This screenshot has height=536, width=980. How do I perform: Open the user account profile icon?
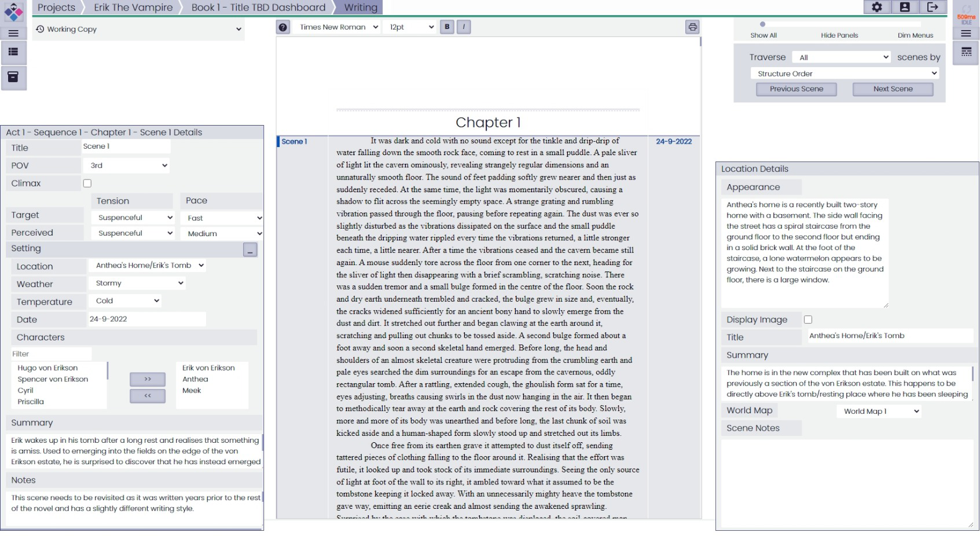click(x=905, y=7)
